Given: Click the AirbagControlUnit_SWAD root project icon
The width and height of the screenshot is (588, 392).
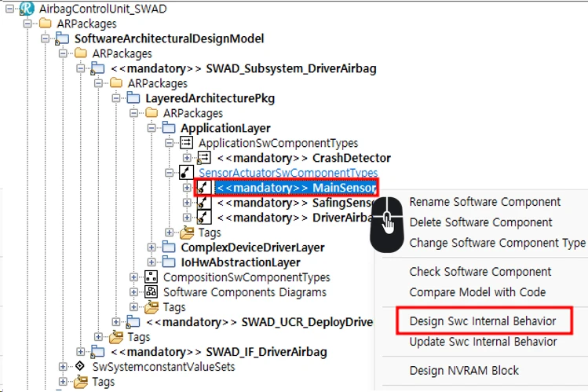Looking at the screenshot, I should tap(26, 9).
